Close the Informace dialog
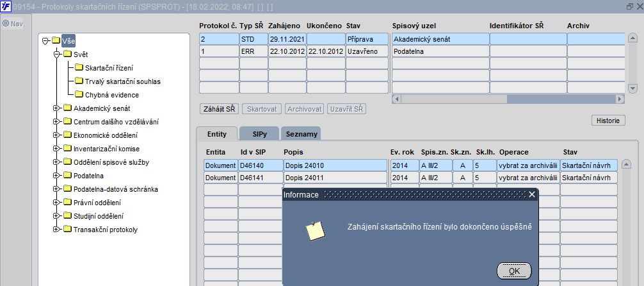644x286 pixels. point(532,195)
